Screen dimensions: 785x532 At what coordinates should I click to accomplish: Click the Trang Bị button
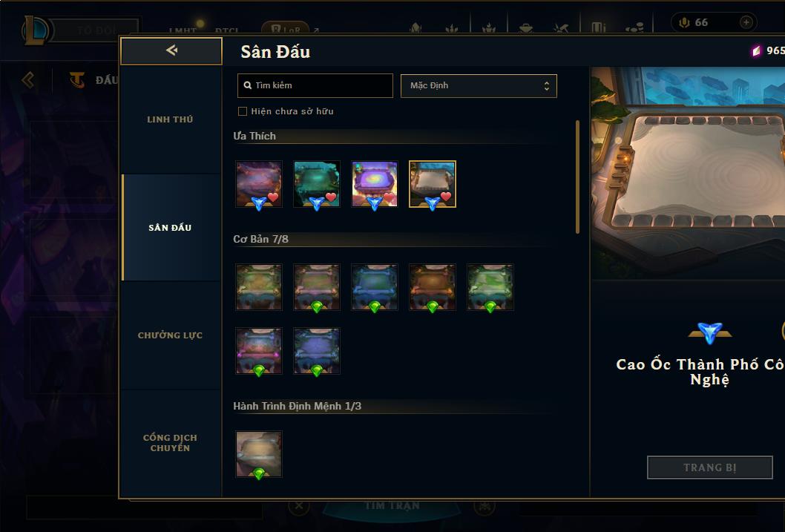[x=710, y=467]
